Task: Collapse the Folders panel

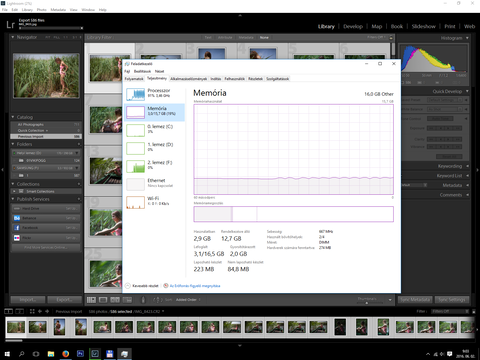Action: pyautogui.click(x=13, y=144)
